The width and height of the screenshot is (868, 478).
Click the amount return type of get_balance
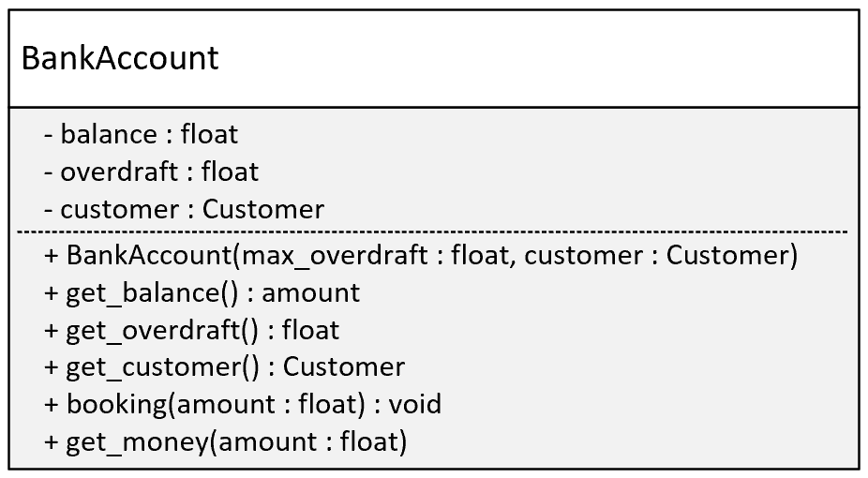point(311,293)
